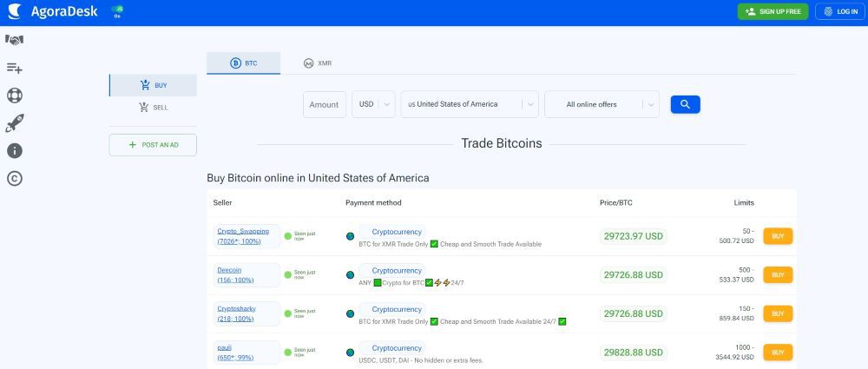Expand the USD currency dropdown

coord(373,104)
